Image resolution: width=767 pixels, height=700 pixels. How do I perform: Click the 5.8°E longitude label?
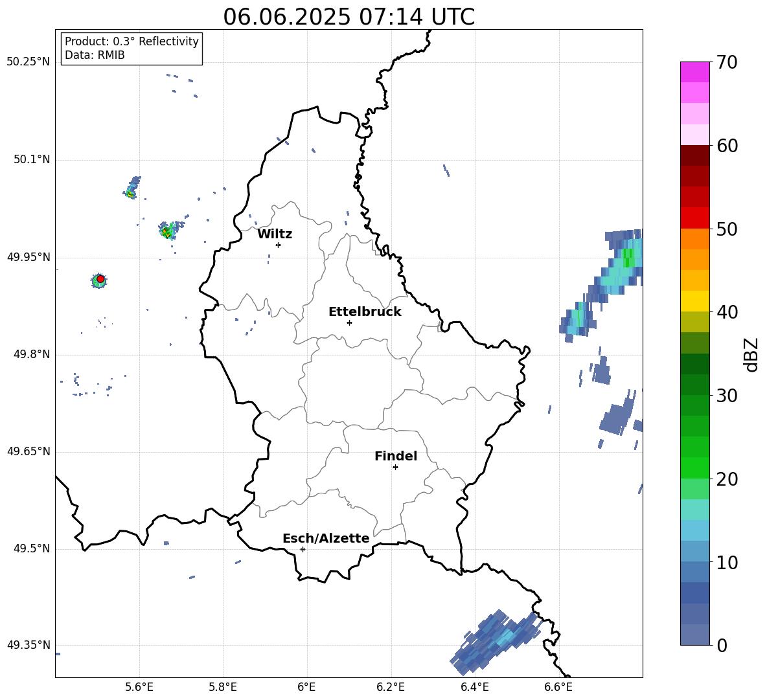coord(223,687)
